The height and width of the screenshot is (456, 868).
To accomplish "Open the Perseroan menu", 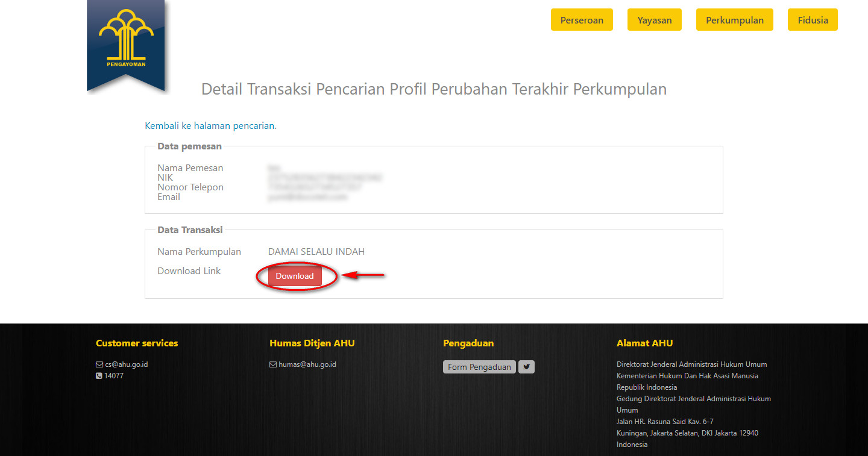I will (x=582, y=20).
